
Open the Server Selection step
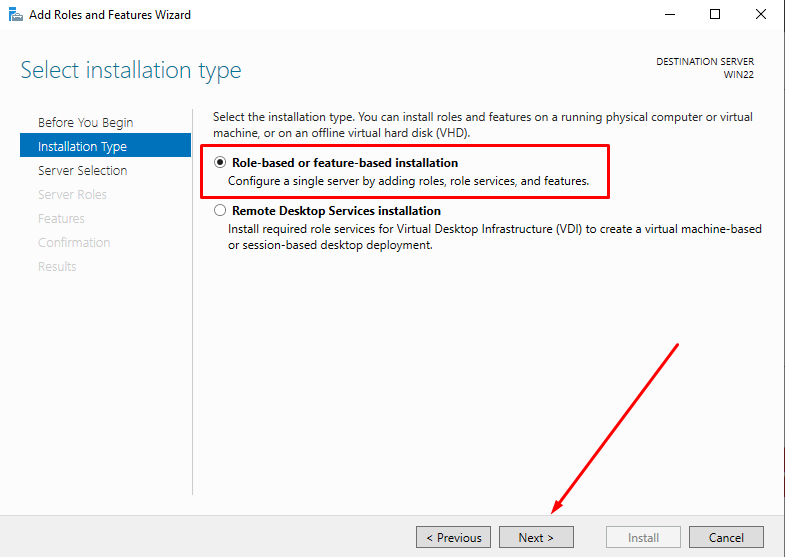click(82, 170)
